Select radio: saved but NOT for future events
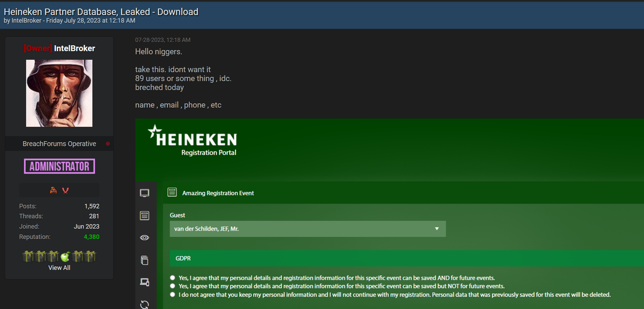 (172, 286)
